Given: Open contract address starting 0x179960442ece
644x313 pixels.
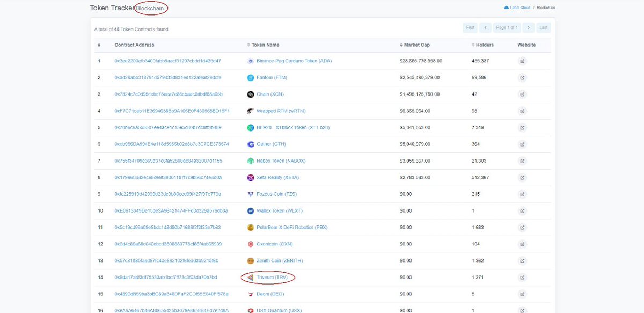Looking at the screenshot, I should click(168, 178).
